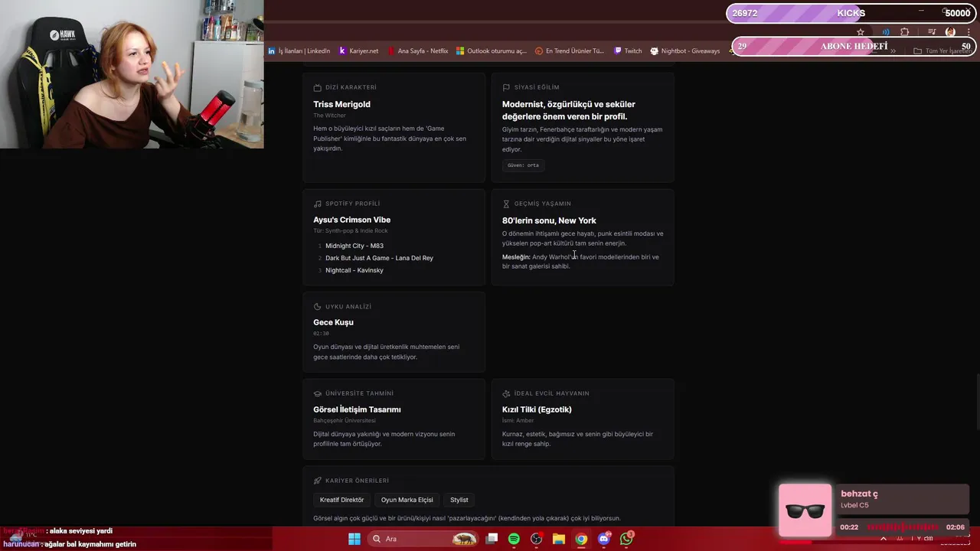This screenshot has height=551, width=980.
Task: Click the Aysu's Crimson Vibe playlist title
Action: pyautogui.click(x=351, y=220)
